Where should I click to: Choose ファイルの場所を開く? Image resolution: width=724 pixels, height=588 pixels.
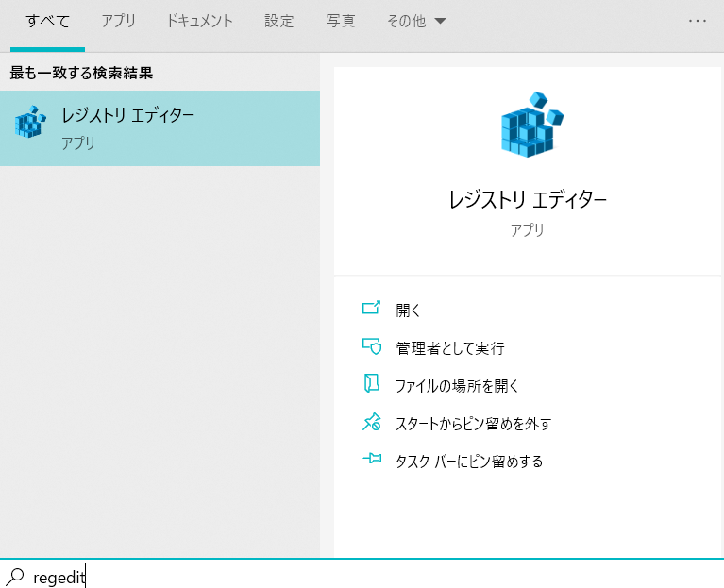(457, 386)
